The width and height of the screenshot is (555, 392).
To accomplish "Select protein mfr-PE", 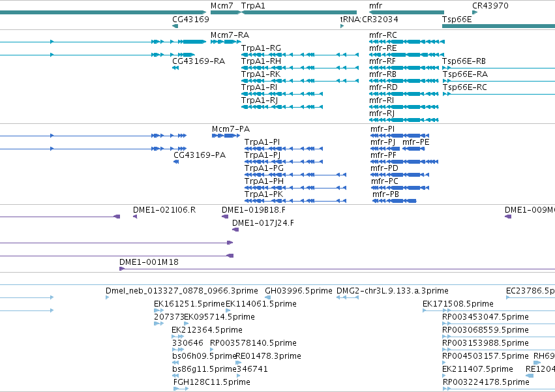I will point(413,149).
